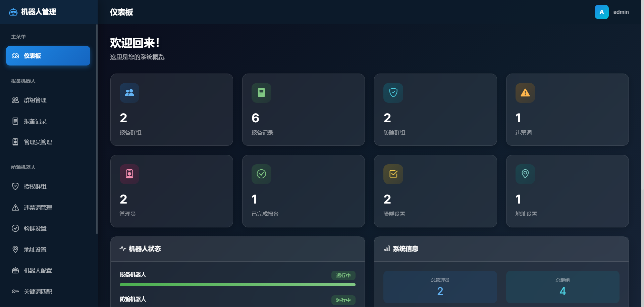644x307 pixels.
Task: Select 管理员管理 in the sidebar
Action: [x=38, y=142]
